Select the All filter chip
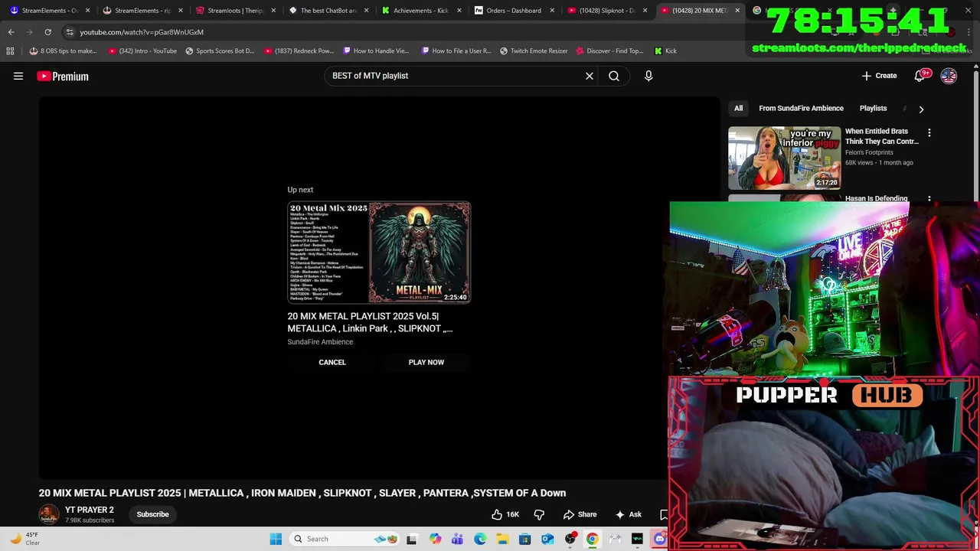 [738, 108]
